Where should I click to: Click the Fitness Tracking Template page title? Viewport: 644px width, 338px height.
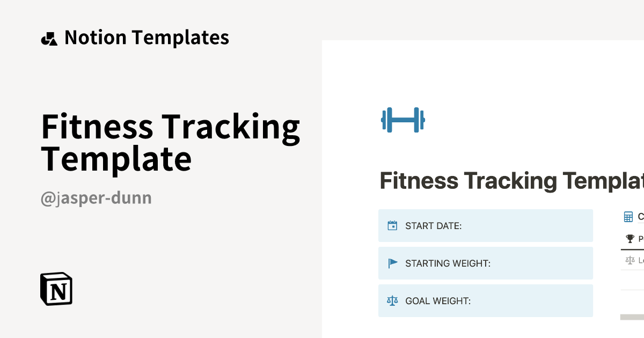tap(510, 181)
